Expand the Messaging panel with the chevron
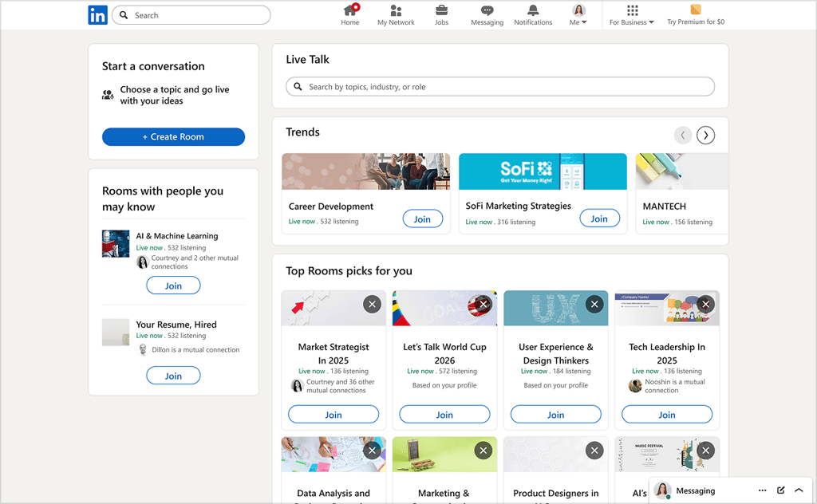The height and width of the screenshot is (504, 817). 799,490
